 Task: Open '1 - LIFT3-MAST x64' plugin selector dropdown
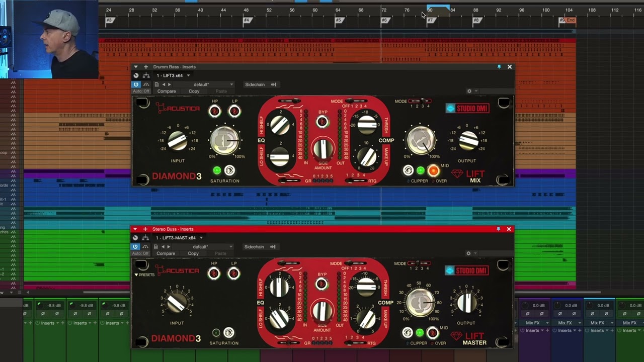(179, 238)
